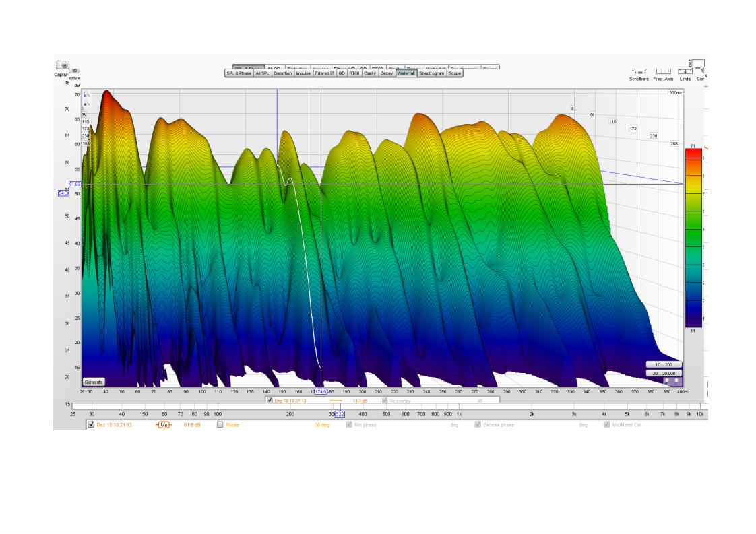The image size is (756, 534).
Task: Open the RT60 tab
Action: 354,73
